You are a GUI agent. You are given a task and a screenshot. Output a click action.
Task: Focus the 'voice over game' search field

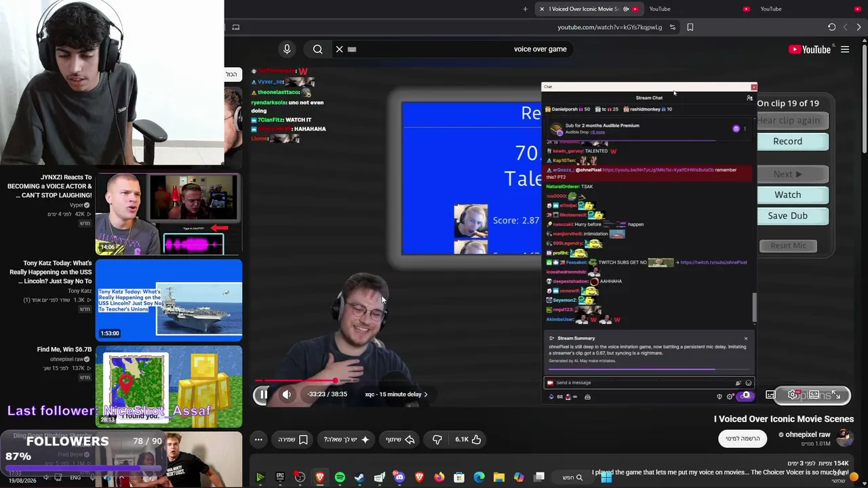pyautogui.click(x=454, y=49)
